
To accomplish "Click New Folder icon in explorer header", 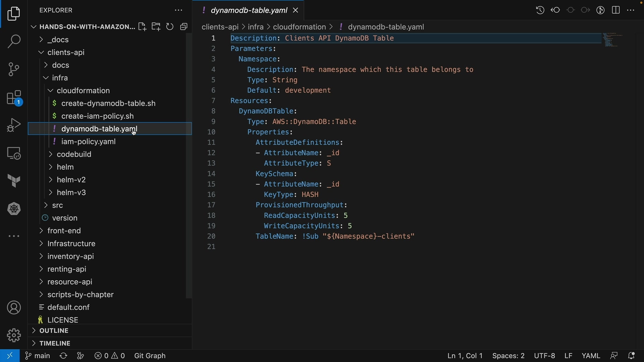I will 156,27.
